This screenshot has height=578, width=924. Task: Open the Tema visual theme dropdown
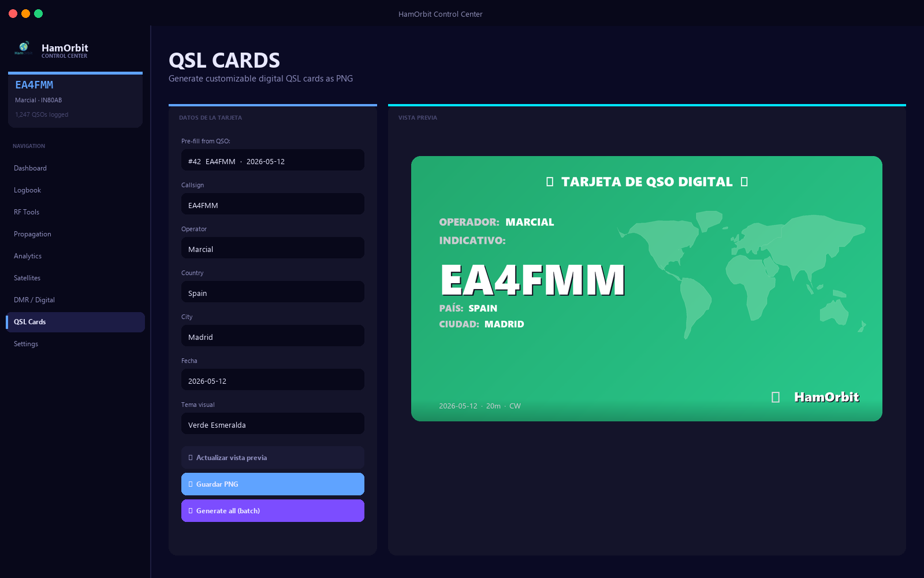coord(273,424)
